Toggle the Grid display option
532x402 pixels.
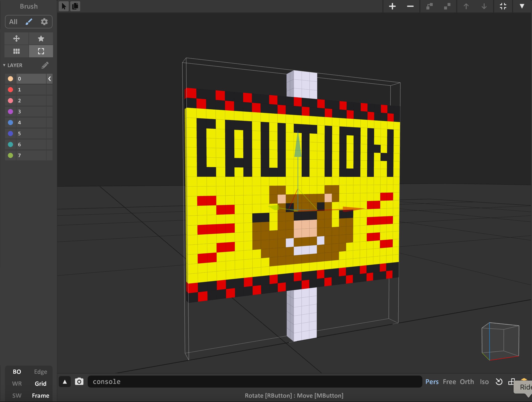coord(41,384)
